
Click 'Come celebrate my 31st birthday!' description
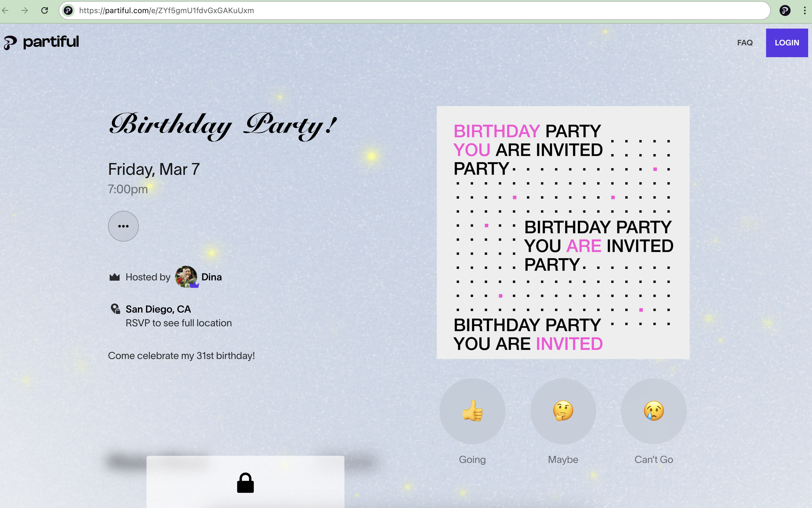point(181,355)
